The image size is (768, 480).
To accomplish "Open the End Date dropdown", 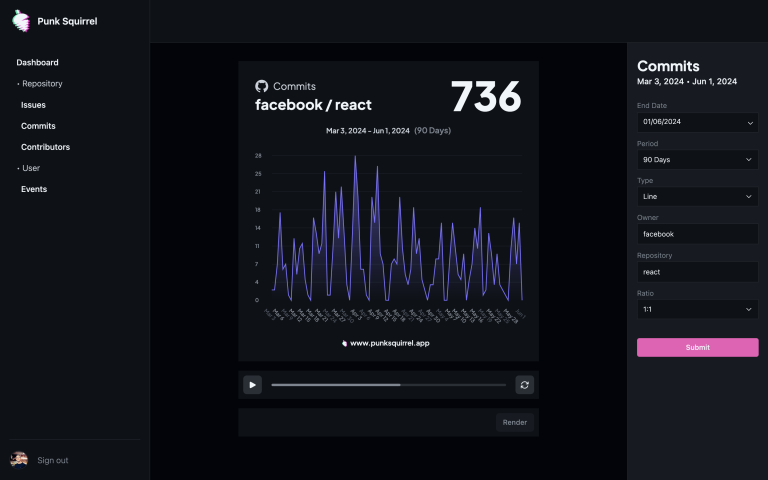I will (x=697, y=122).
